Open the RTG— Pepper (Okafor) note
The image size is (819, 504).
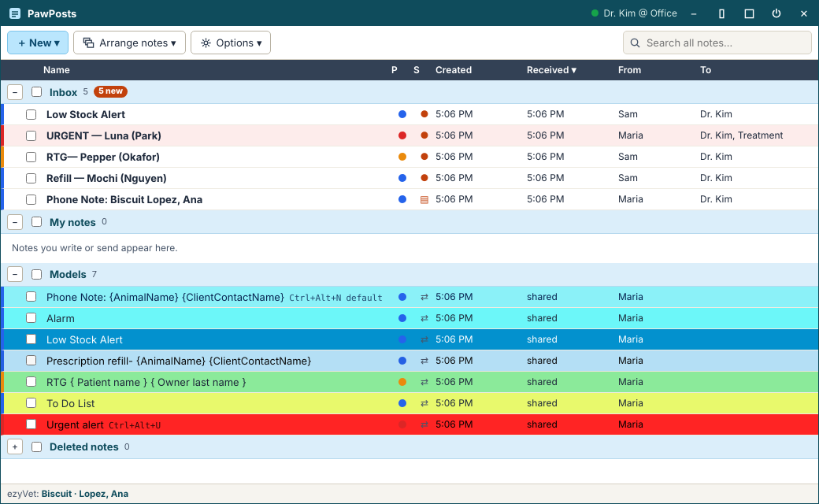(x=103, y=157)
